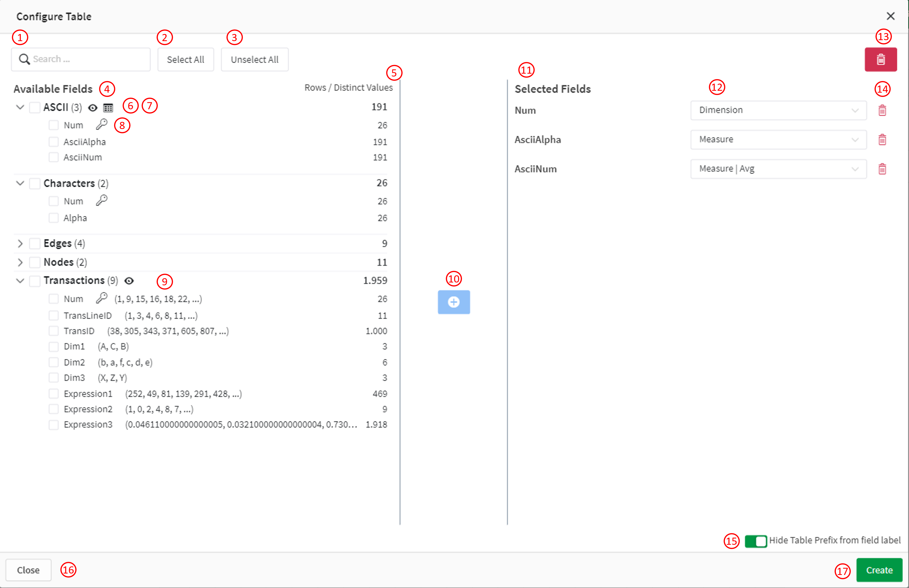Viewport: 909px width, 588px height.
Task: Click the AsciiNum label in Selected Fields
Action: point(535,169)
